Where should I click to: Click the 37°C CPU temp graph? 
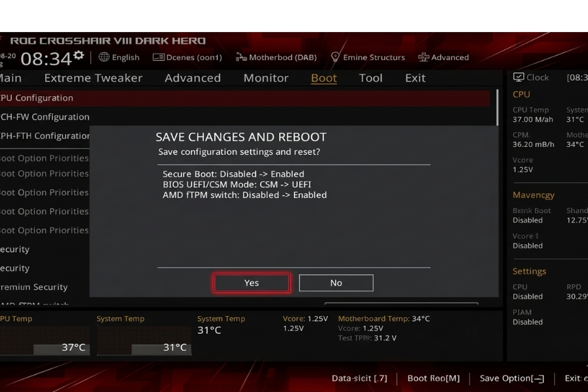coord(44,340)
